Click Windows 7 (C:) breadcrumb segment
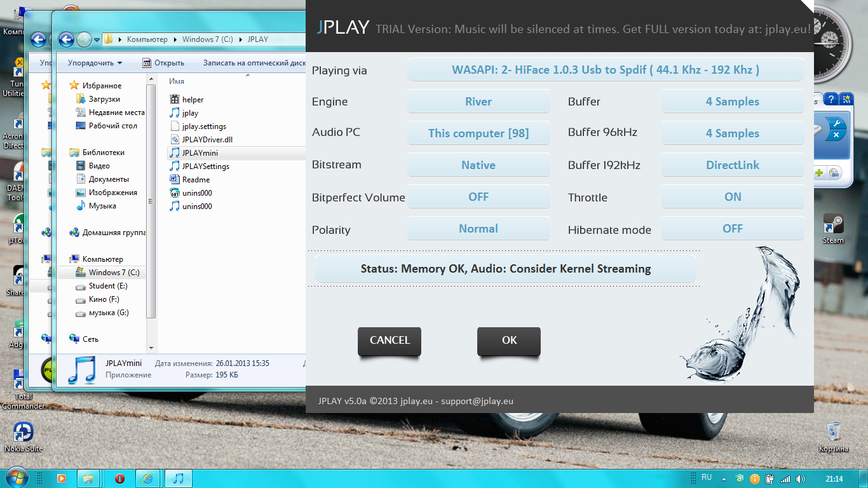The width and height of the screenshot is (868, 488). coord(207,39)
